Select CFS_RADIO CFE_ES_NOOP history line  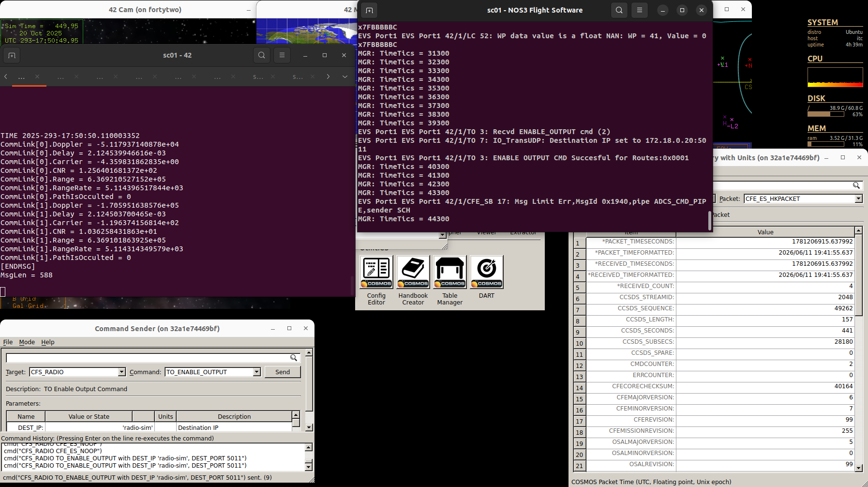[x=53, y=451]
